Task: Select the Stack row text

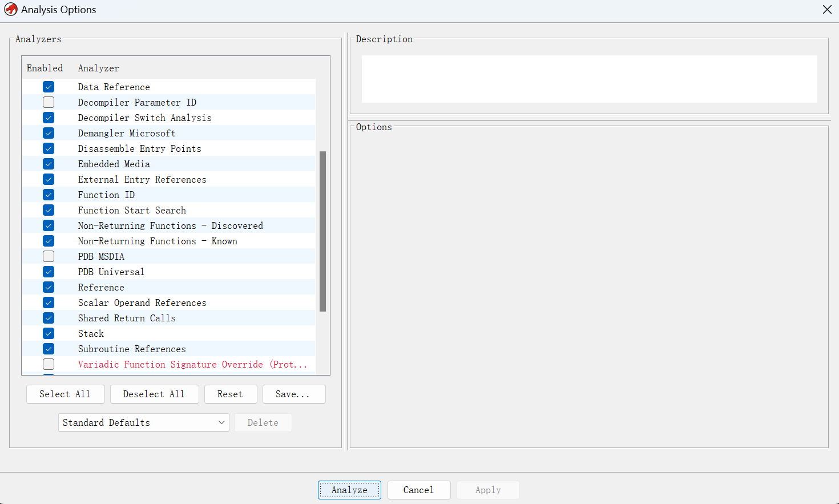Action: click(91, 333)
